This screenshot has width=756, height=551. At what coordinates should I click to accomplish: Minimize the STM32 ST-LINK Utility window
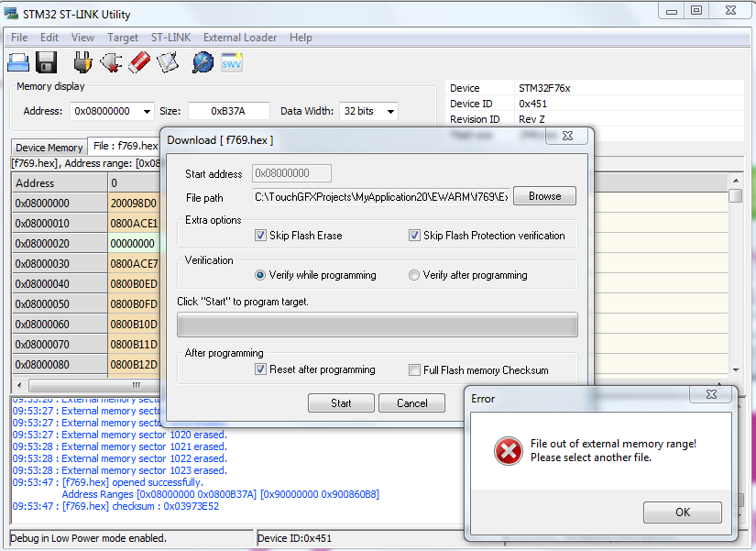click(671, 11)
